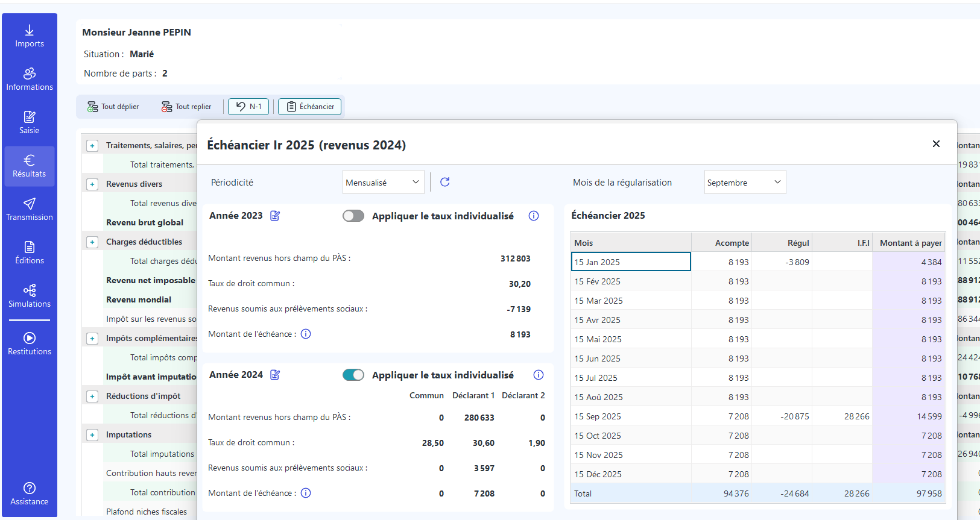This screenshot has height=520, width=980.
Task: Open Imports in the sidebar
Action: click(x=30, y=36)
